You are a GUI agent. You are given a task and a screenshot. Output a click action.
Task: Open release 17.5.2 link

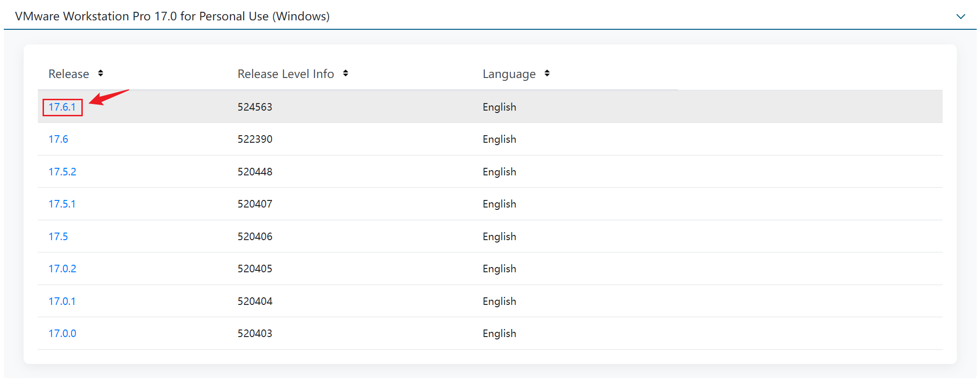(62, 172)
